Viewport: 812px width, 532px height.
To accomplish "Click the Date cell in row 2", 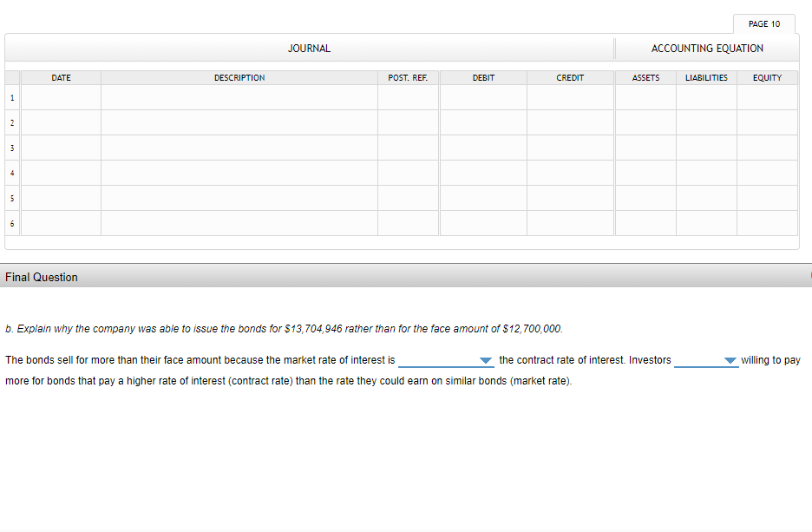I will (61, 122).
